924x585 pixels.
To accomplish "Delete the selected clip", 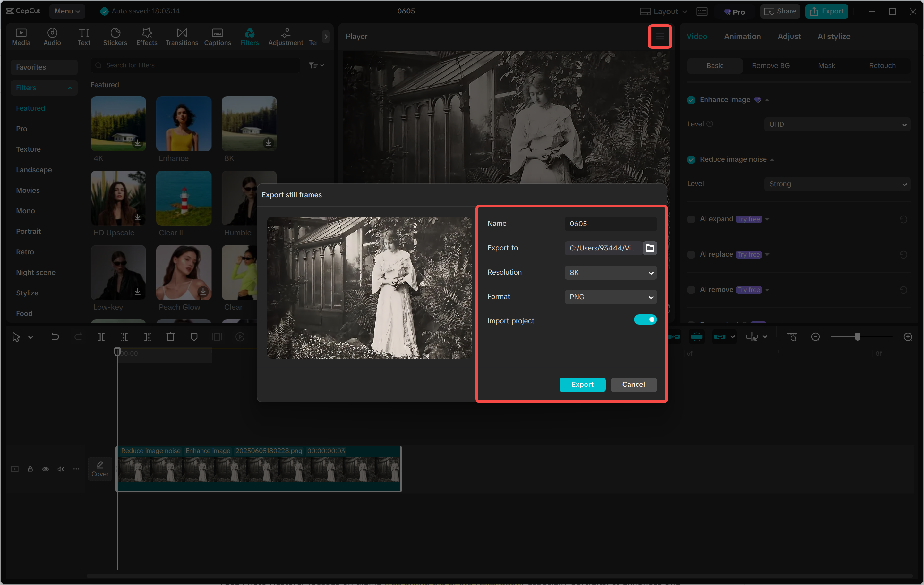I will [171, 337].
